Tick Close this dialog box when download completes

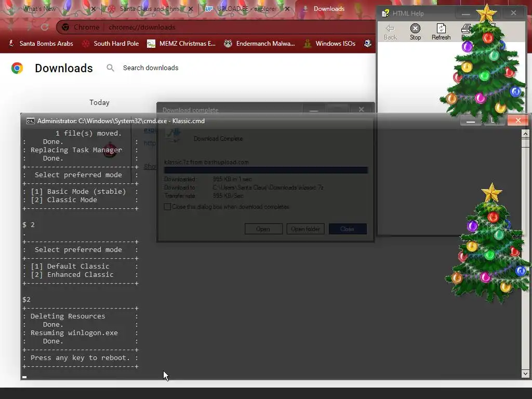point(167,207)
